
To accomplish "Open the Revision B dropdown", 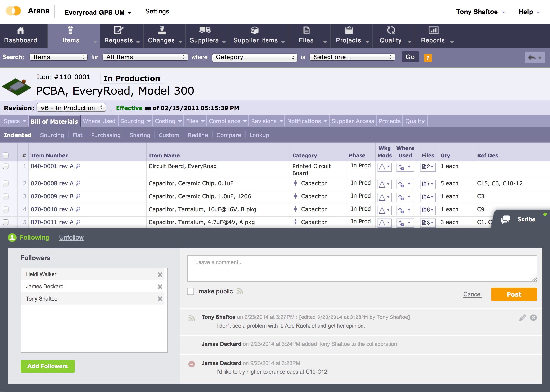I will [x=71, y=108].
